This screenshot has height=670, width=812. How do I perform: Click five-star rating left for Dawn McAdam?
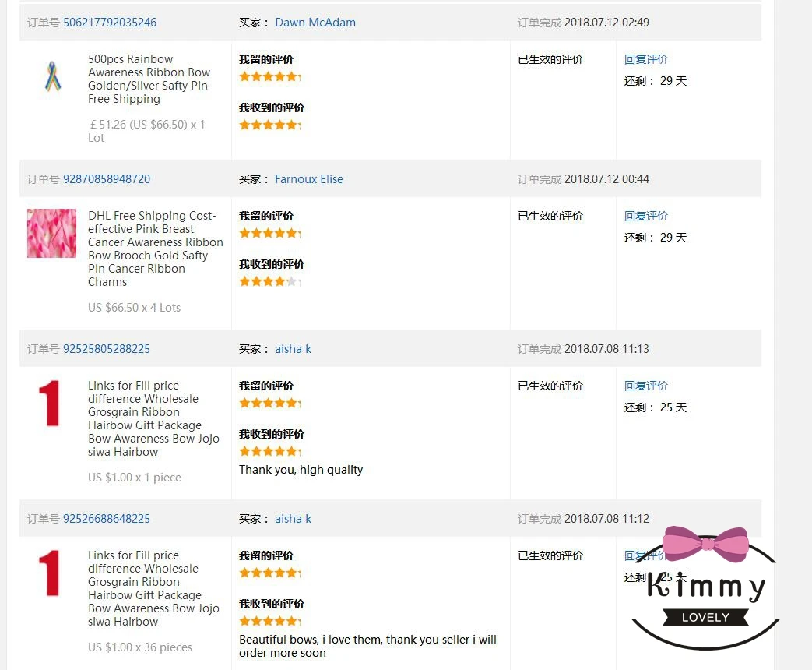pyautogui.click(x=269, y=76)
